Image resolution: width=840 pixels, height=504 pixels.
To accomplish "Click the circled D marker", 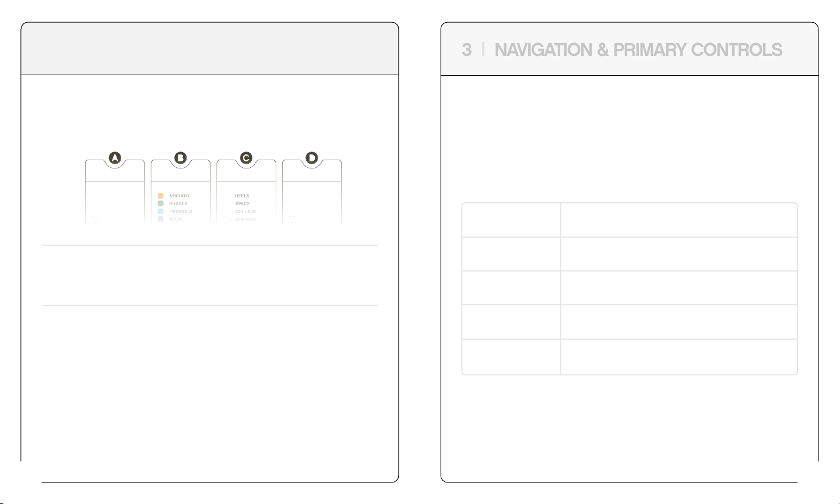I will [312, 158].
